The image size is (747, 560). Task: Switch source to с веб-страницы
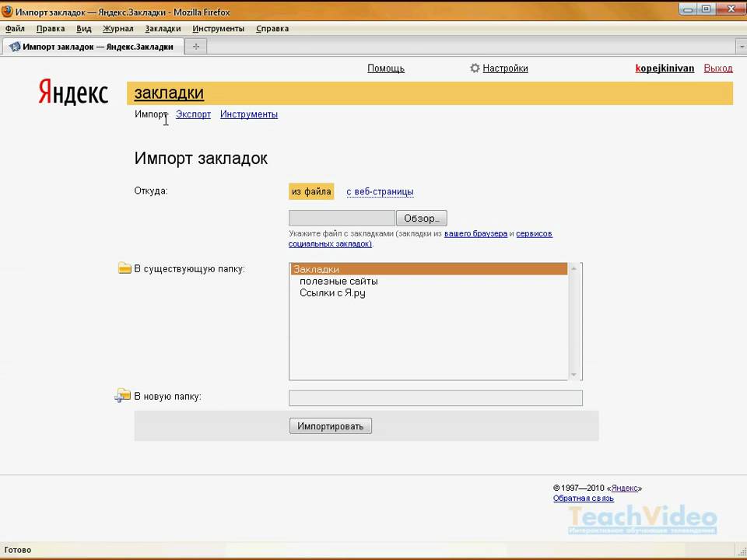(x=380, y=191)
